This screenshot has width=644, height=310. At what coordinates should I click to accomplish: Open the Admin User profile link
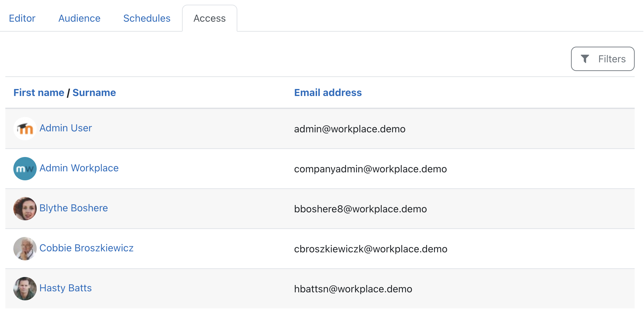[x=66, y=128]
